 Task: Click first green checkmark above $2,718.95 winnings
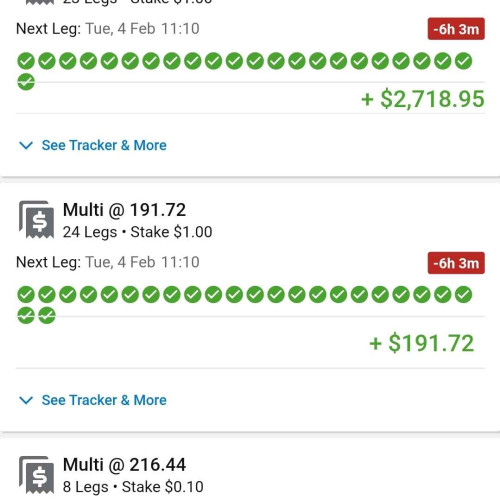(x=26, y=61)
